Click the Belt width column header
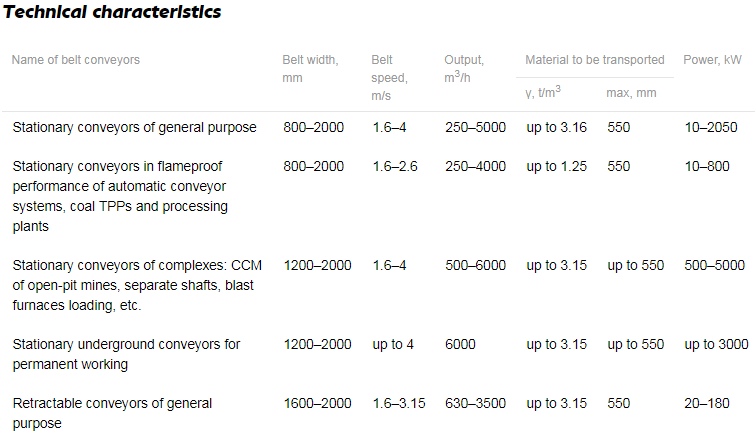The width and height of the screenshot is (755, 436). click(310, 68)
